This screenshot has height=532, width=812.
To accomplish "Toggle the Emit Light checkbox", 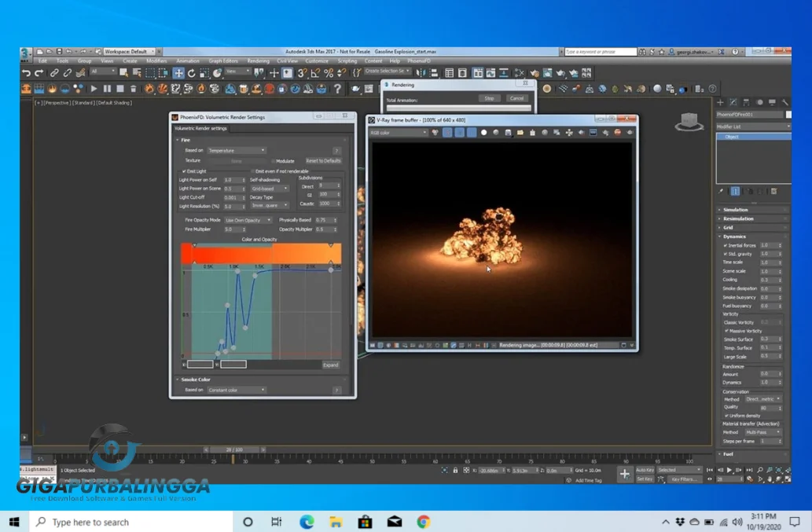I will [184, 171].
